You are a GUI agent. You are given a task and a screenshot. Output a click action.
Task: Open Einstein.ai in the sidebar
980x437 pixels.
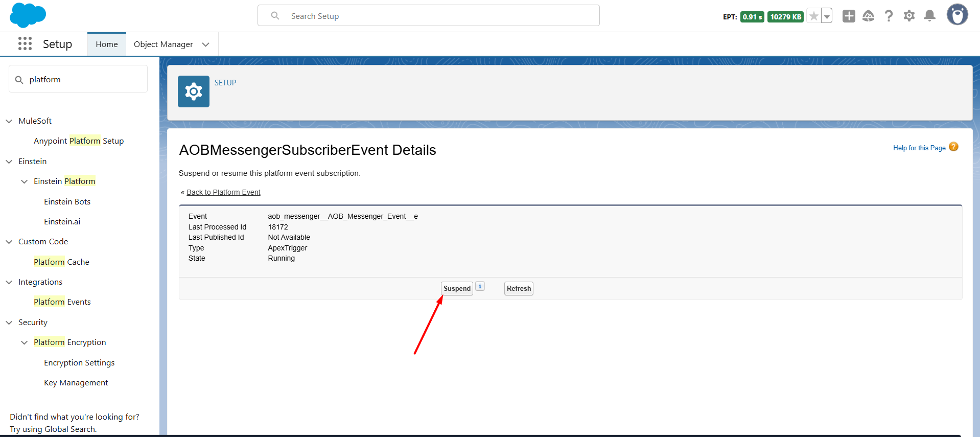point(62,222)
